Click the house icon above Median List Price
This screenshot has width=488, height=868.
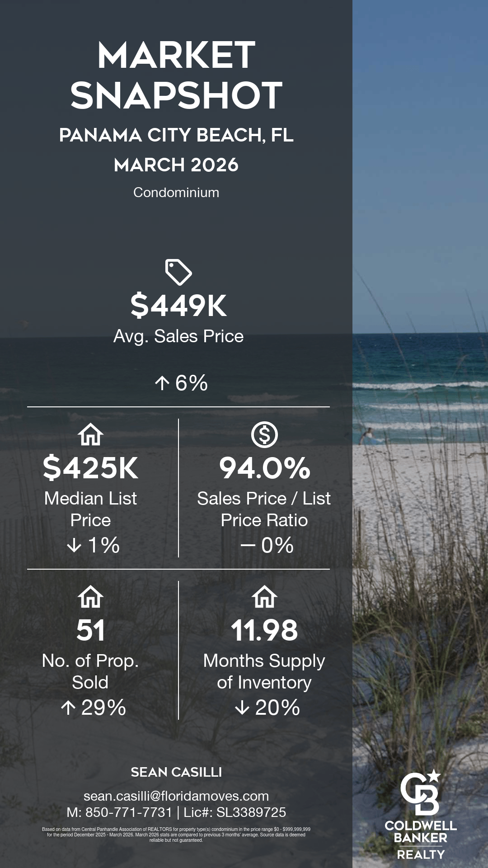click(90, 435)
